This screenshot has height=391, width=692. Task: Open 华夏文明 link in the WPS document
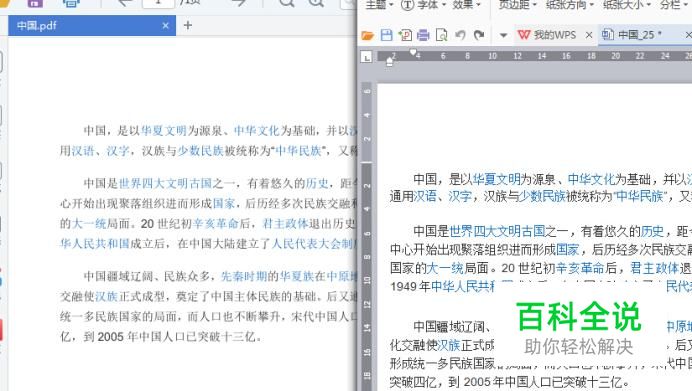coord(496,179)
